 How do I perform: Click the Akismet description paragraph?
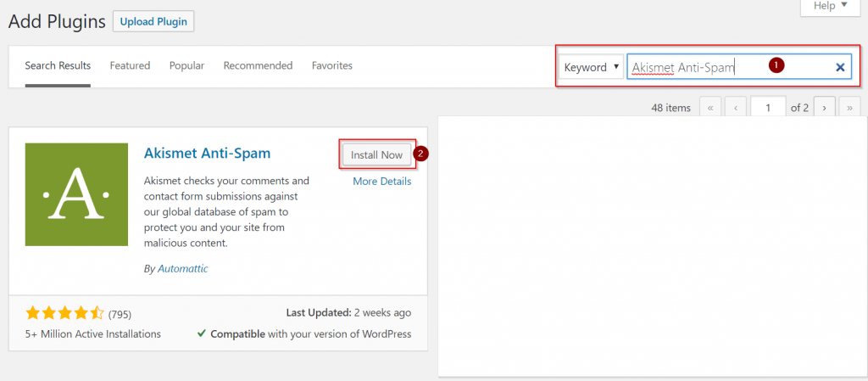tap(226, 211)
